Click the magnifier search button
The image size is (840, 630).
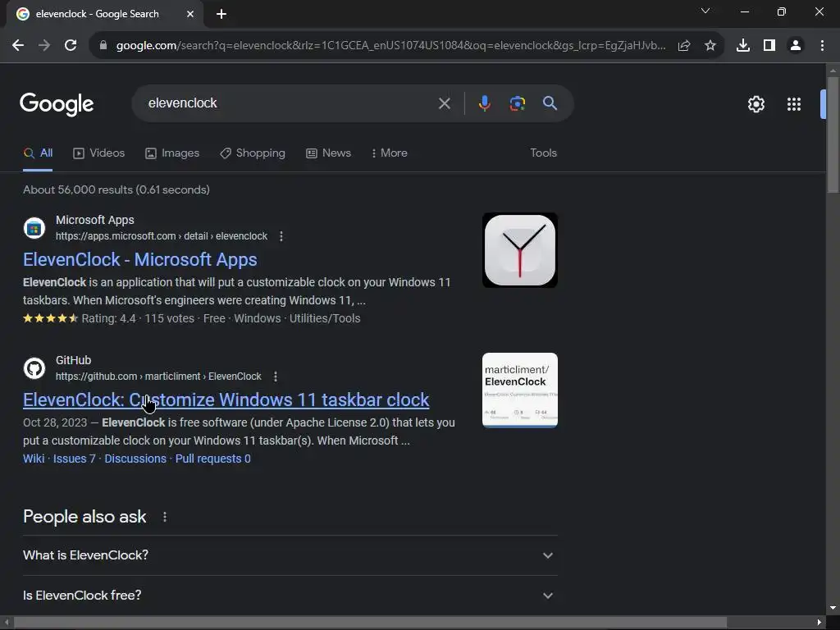(550, 103)
